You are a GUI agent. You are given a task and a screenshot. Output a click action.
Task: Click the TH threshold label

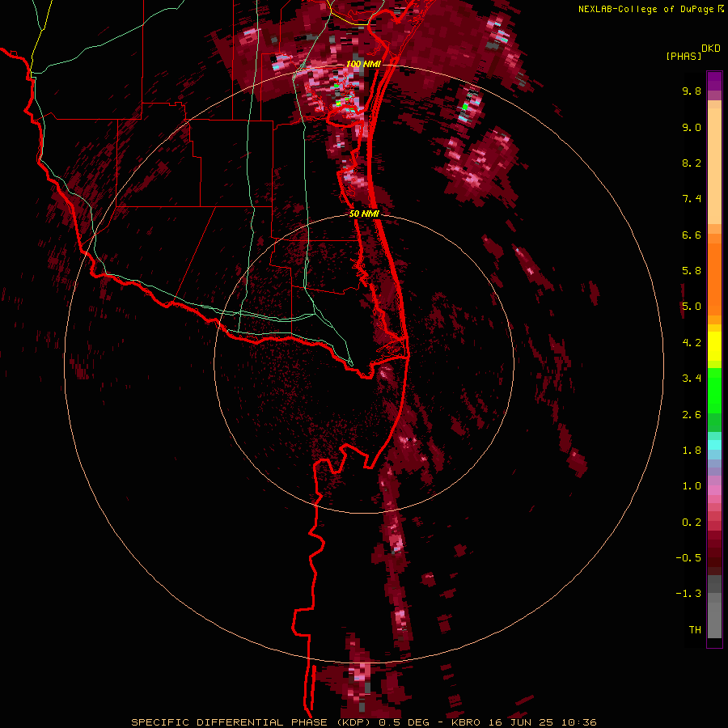click(695, 630)
